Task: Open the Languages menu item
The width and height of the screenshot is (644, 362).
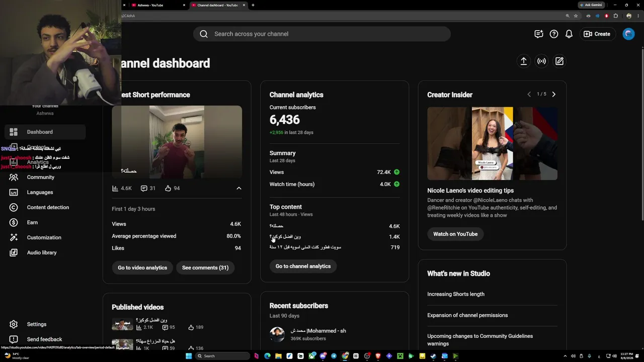Action: coord(40,192)
